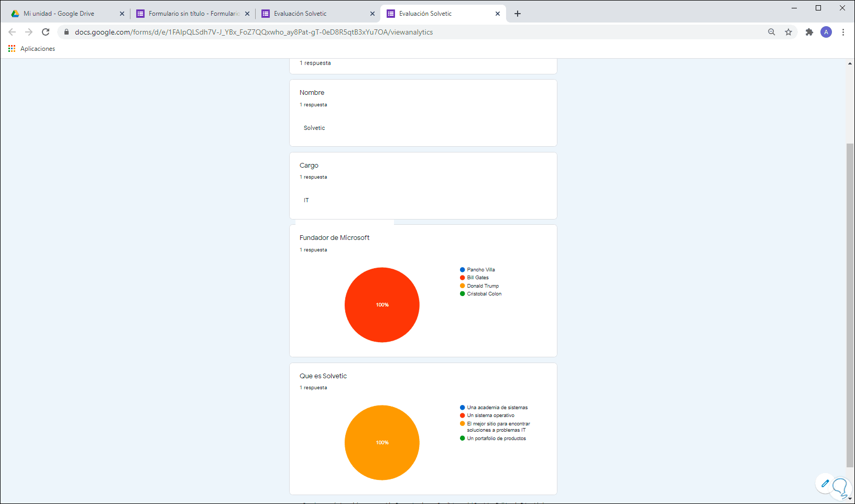Open the Extensions puzzle menu

point(809,32)
